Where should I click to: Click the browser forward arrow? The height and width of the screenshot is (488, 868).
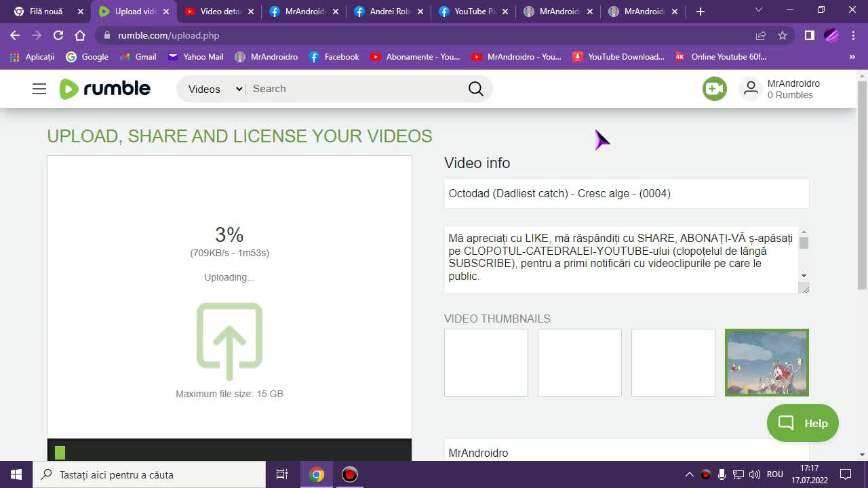tap(37, 35)
